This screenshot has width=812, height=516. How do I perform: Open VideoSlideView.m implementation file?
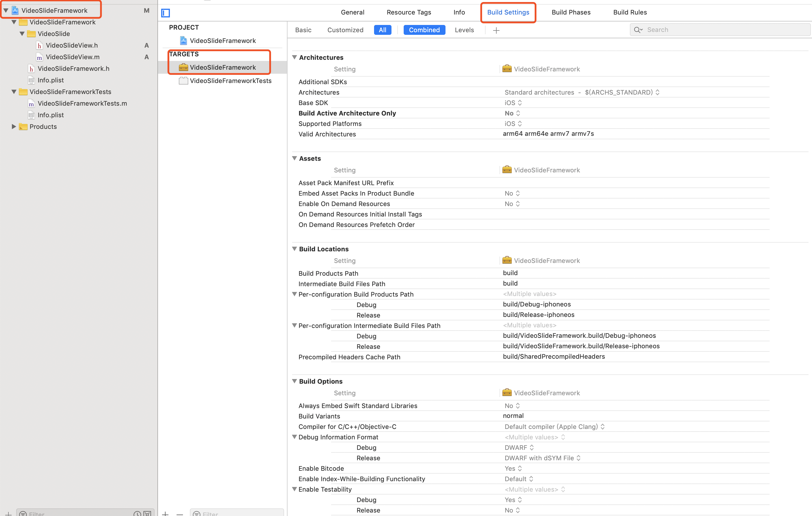[73, 57]
